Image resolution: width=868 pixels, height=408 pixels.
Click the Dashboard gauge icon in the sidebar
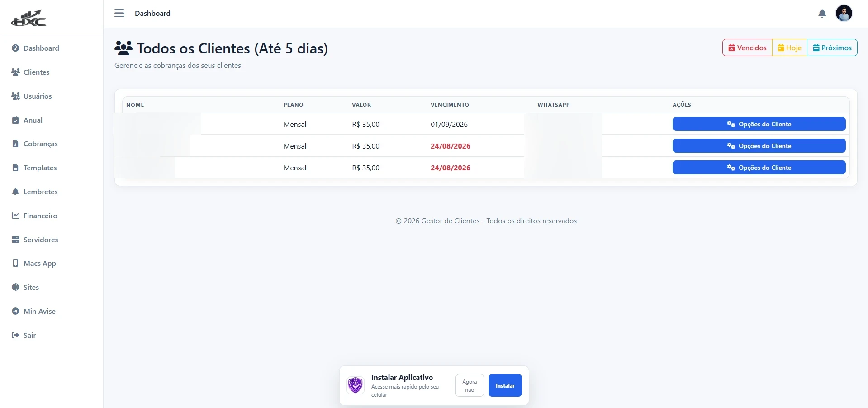(x=15, y=48)
